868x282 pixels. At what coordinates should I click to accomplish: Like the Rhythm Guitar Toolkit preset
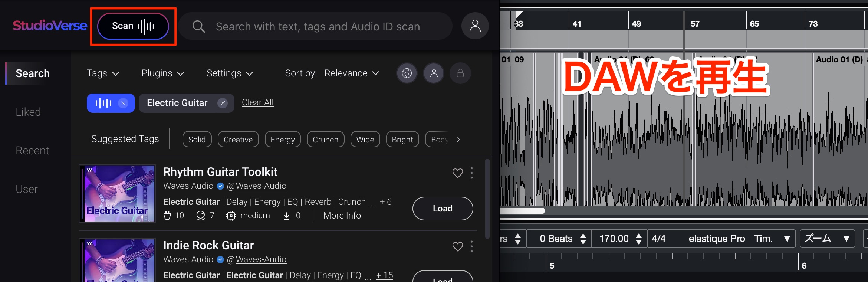458,173
